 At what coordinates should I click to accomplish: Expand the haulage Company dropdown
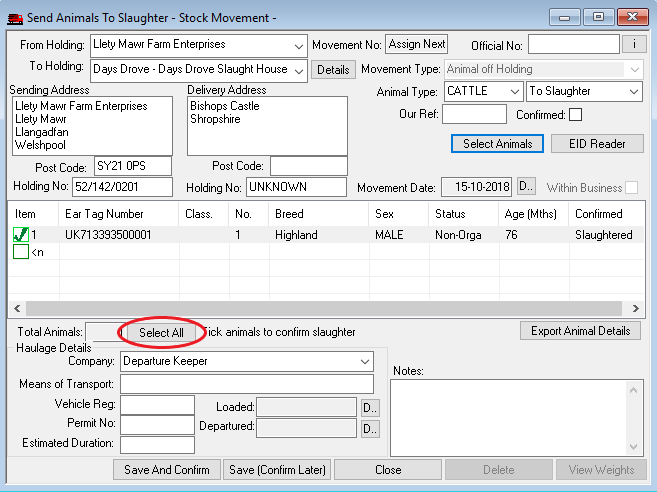point(365,361)
